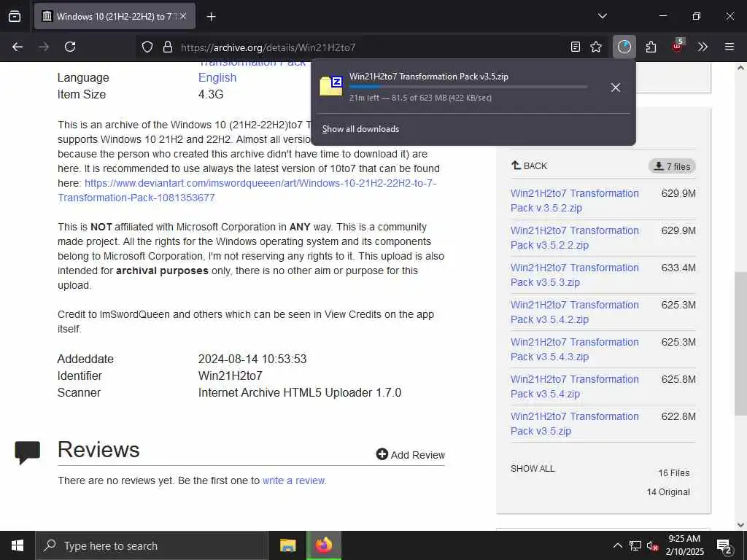The width and height of the screenshot is (747, 560).
Task: Cancel the Win21H2to7 v3.5 download
Action: tap(616, 87)
